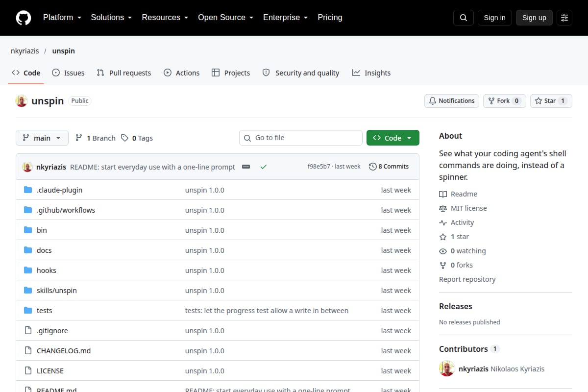Click the Notifications button
The width and height of the screenshot is (588, 392).
click(452, 101)
